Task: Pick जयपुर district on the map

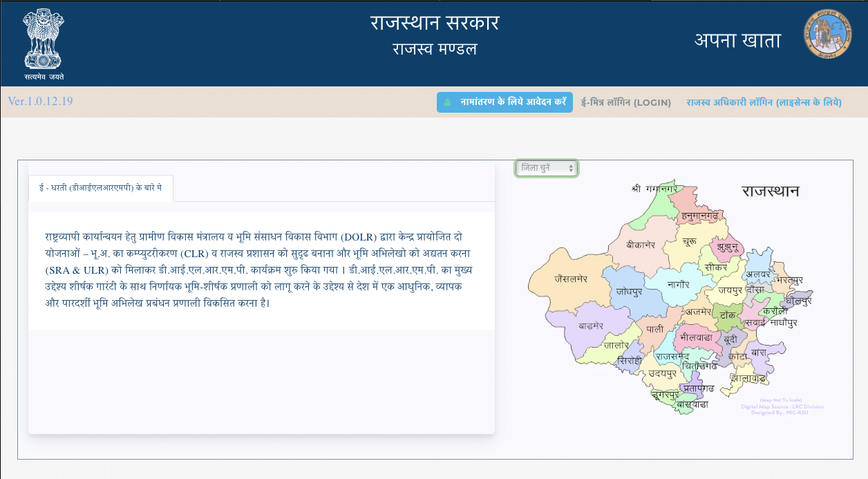Action: [729, 290]
